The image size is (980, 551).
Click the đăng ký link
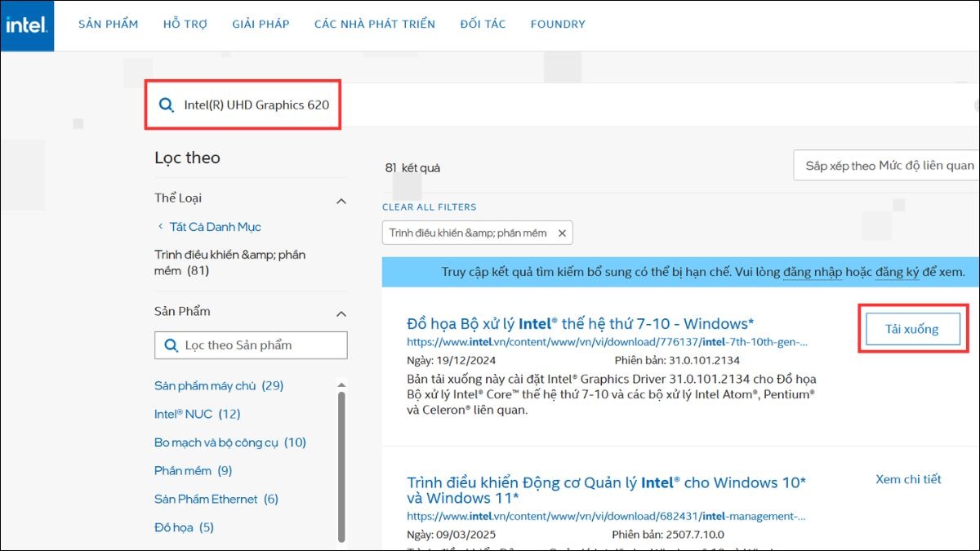[897, 272]
